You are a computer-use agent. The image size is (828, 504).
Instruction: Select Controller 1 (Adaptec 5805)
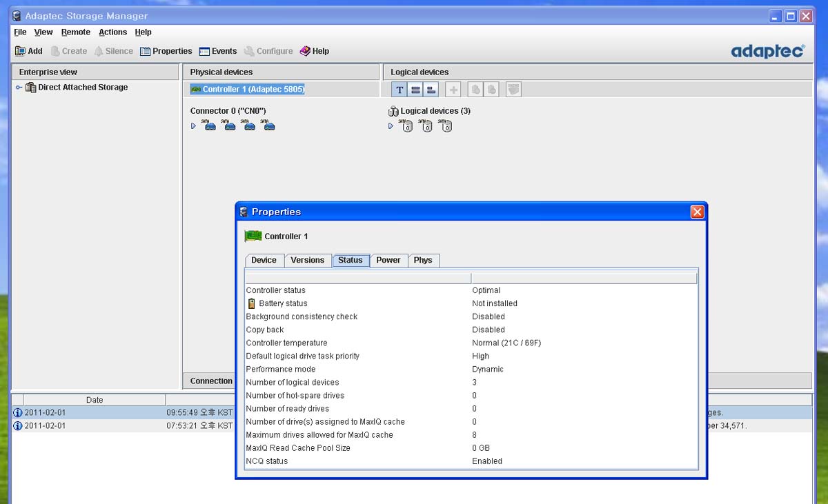coord(248,89)
